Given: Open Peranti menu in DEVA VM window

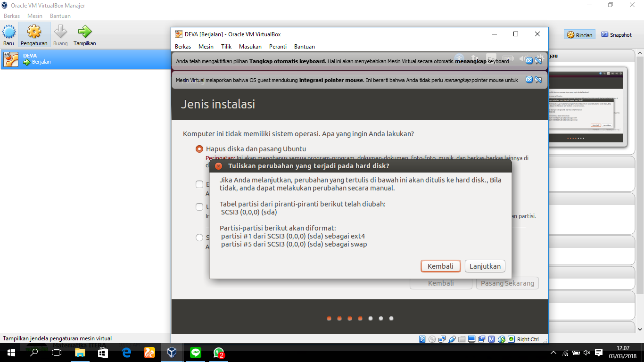Looking at the screenshot, I should (278, 47).
